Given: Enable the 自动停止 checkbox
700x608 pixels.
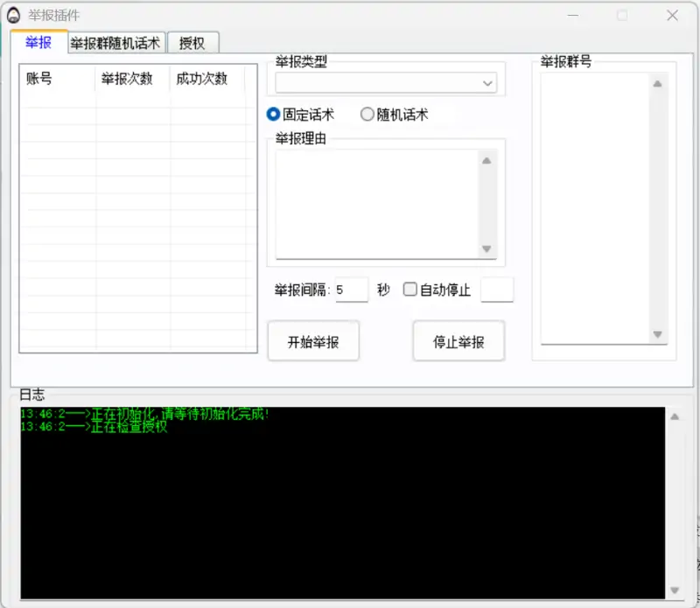Looking at the screenshot, I should click(409, 290).
